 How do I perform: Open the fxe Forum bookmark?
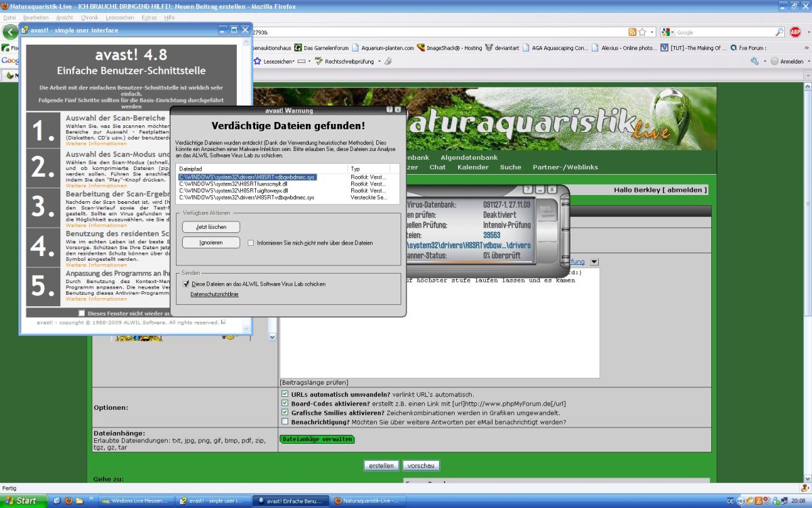[748, 48]
